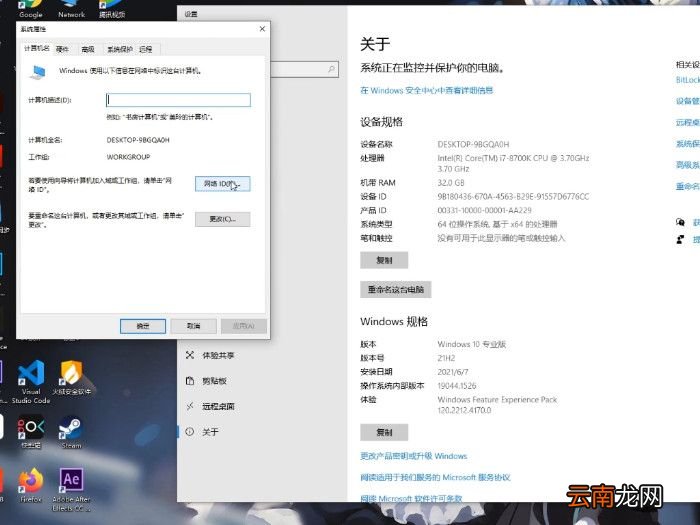
Task: Open the OK capture app desktop icon
Action: click(31, 432)
